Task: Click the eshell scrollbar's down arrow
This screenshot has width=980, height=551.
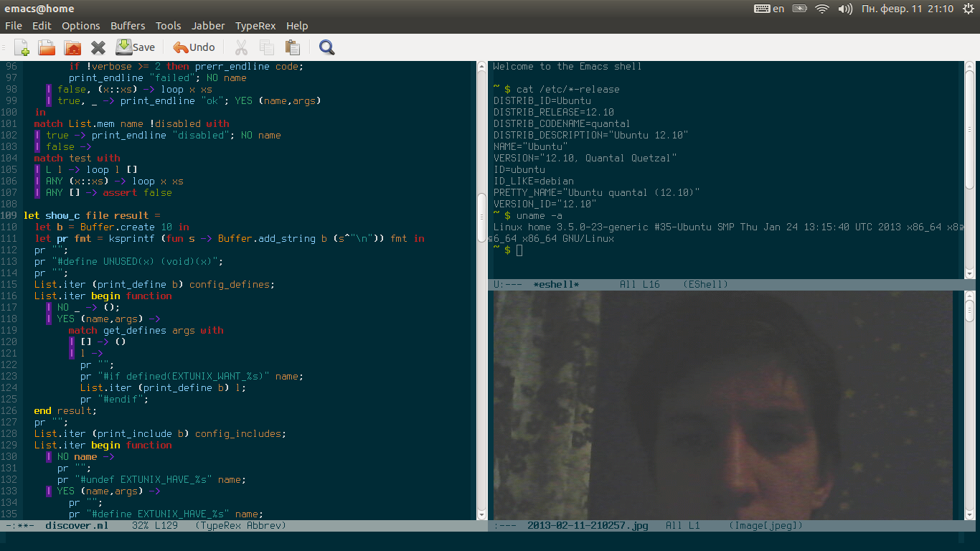Action: click(x=970, y=273)
